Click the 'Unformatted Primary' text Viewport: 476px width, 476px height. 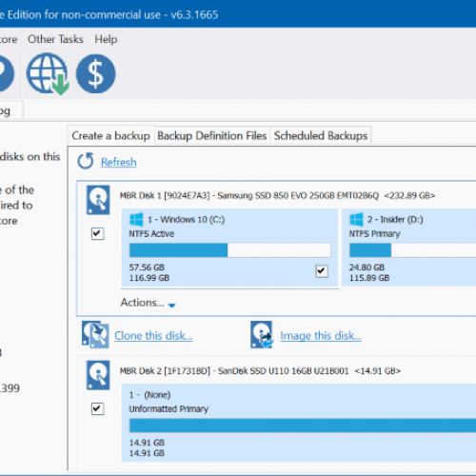click(169, 409)
